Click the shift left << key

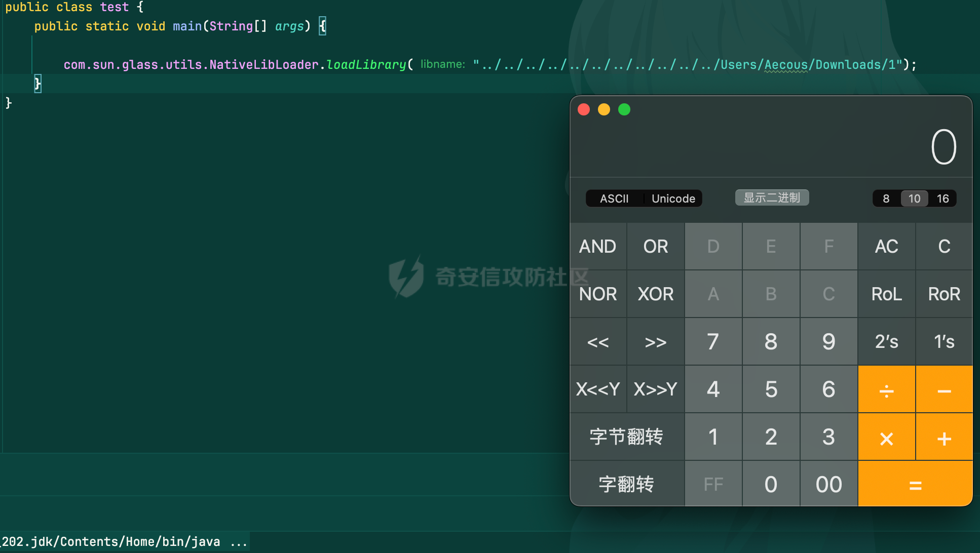(598, 342)
